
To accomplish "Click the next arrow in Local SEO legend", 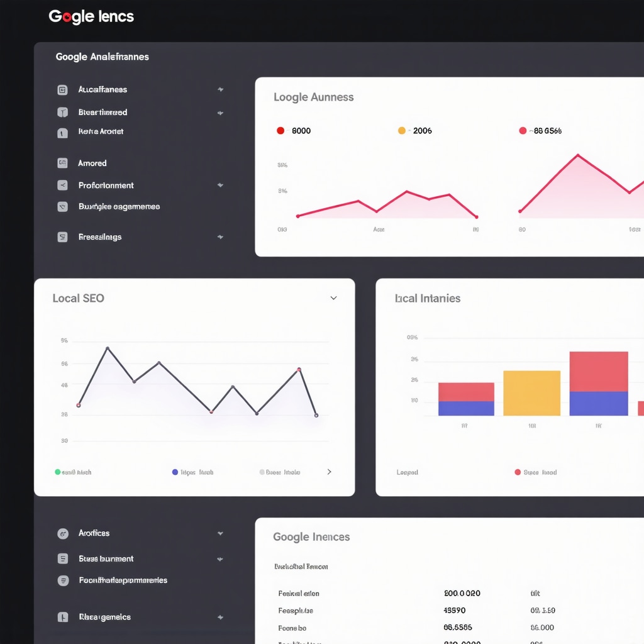I will click(329, 472).
